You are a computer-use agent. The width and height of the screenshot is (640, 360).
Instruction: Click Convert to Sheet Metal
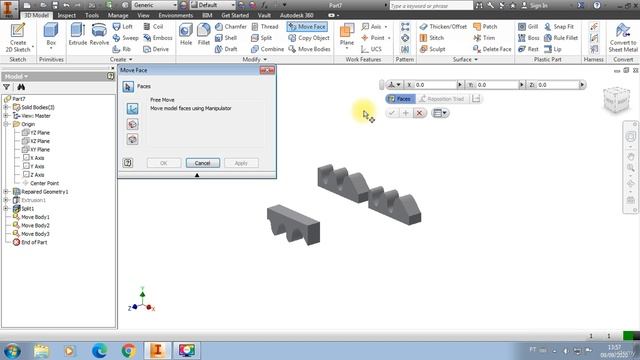tap(622, 38)
